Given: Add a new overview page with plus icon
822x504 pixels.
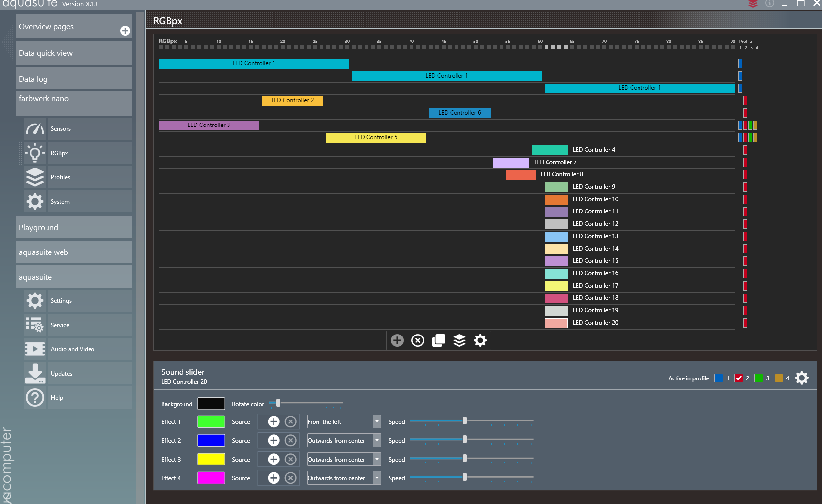Looking at the screenshot, I should click(x=125, y=31).
